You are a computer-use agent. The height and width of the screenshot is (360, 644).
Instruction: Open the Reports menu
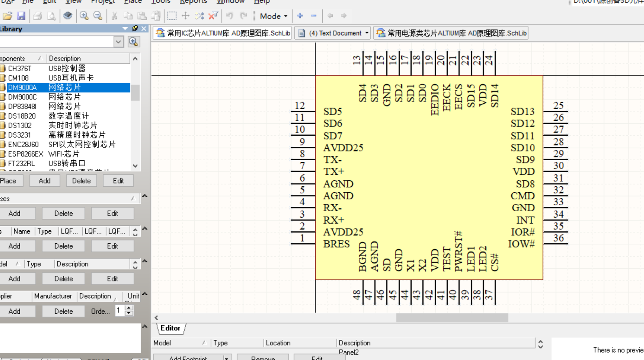pyautogui.click(x=193, y=2)
